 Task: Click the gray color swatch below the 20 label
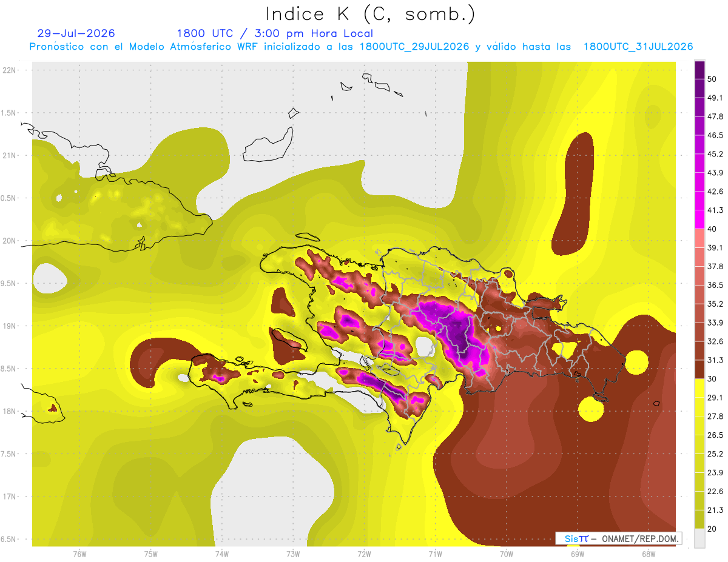(699, 538)
